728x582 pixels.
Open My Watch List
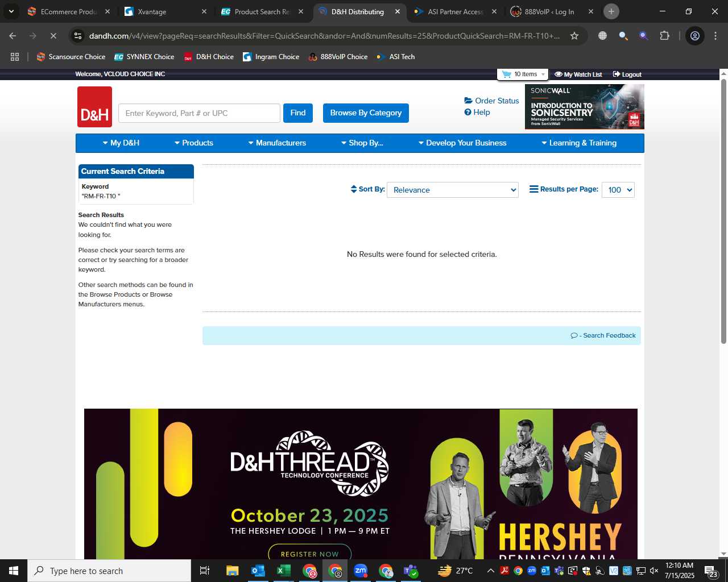(x=578, y=74)
